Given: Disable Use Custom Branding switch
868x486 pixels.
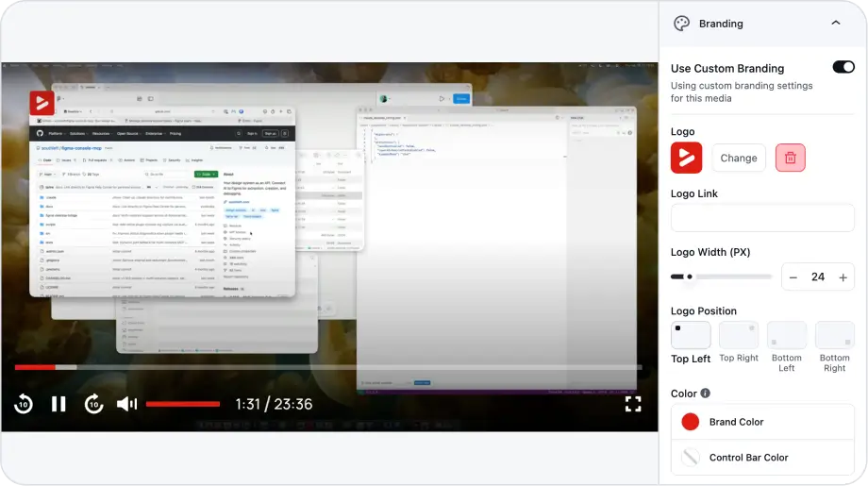Looking at the screenshot, I should tap(843, 67).
